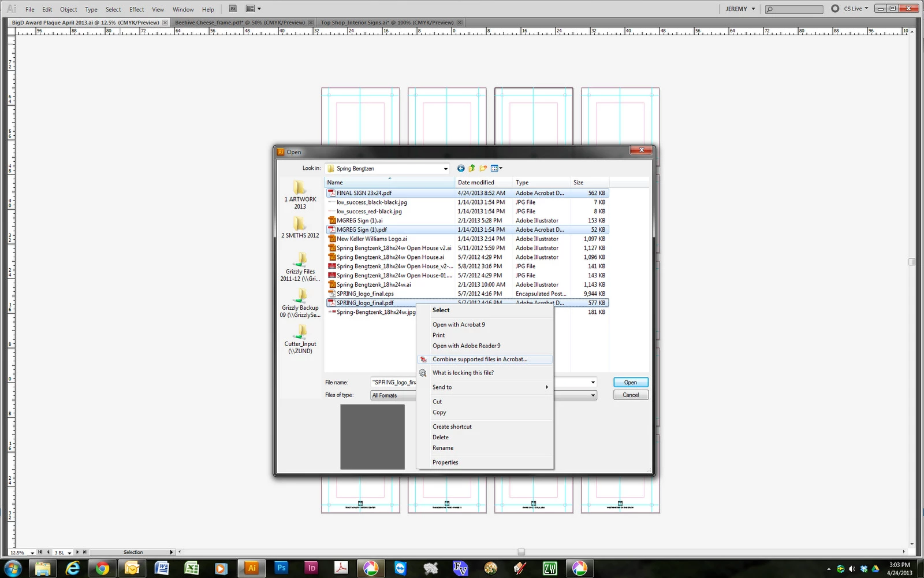Click the CS Live icon

point(835,9)
